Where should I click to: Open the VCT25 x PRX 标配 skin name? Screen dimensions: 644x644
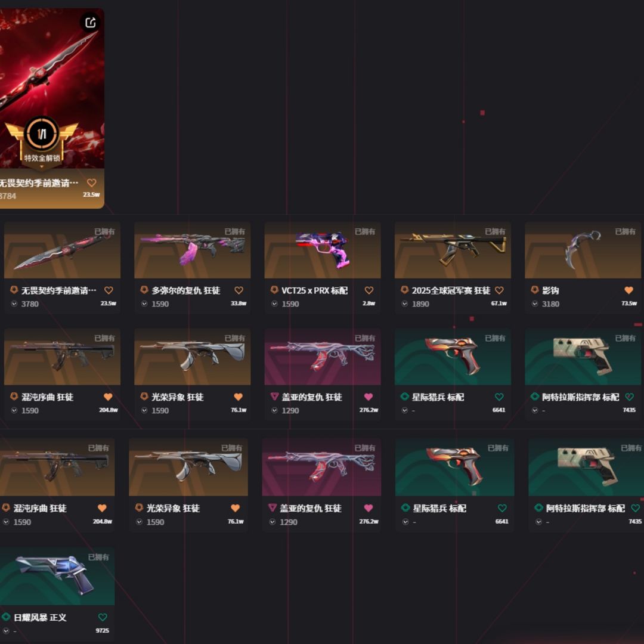coord(314,290)
